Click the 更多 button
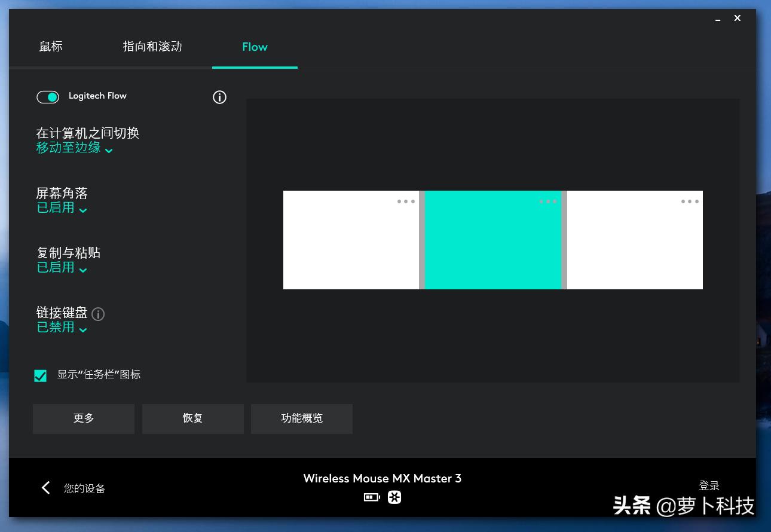 pyautogui.click(x=83, y=418)
